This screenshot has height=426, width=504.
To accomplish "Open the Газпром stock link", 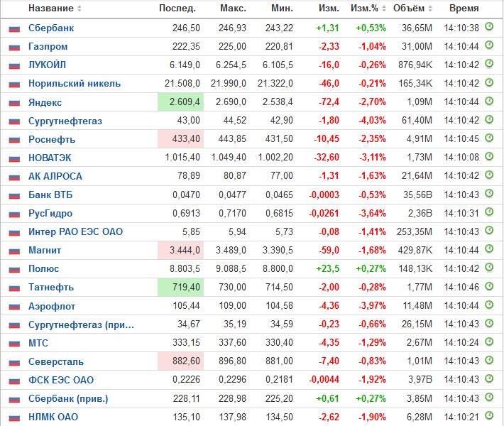I will [48, 47].
